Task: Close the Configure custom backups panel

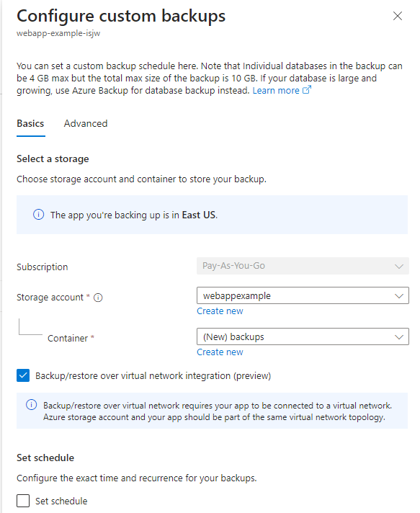Action: click(x=398, y=16)
